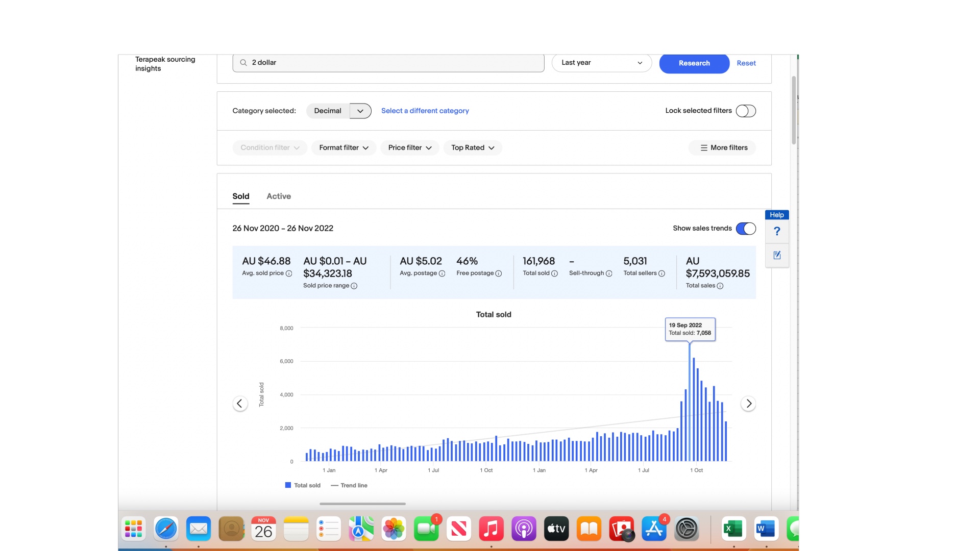Screen dimensions: 980x551
Task: Open Excel from the dock
Action: (x=734, y=529)
